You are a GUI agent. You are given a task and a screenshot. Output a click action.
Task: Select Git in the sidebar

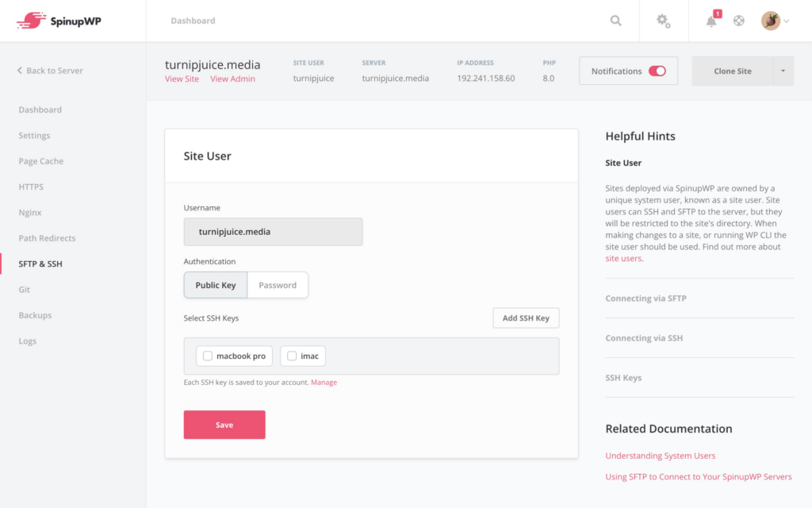point(25,289)
